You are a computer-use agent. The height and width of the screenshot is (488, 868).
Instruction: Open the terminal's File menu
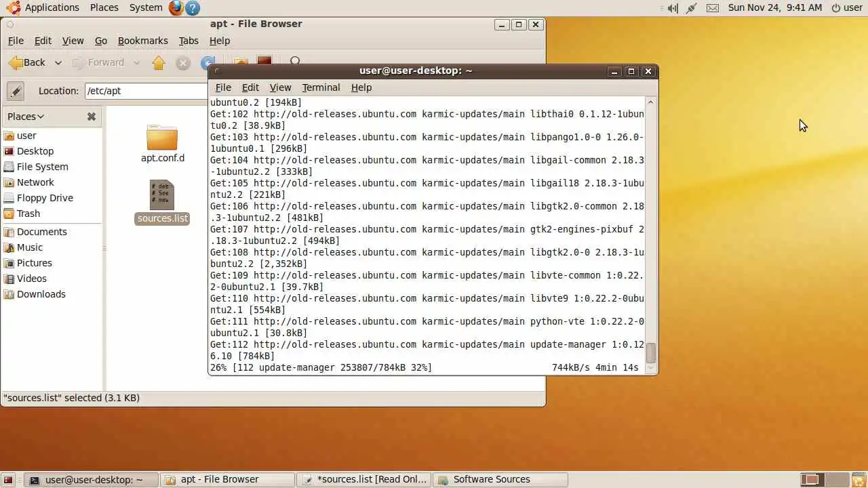click(x=223, y=87)
